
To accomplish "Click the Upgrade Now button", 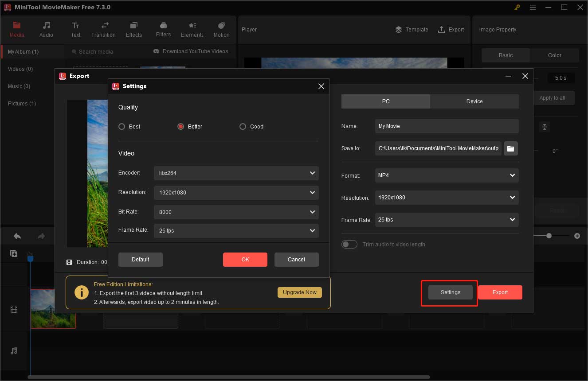I will (x=300, y=292).
